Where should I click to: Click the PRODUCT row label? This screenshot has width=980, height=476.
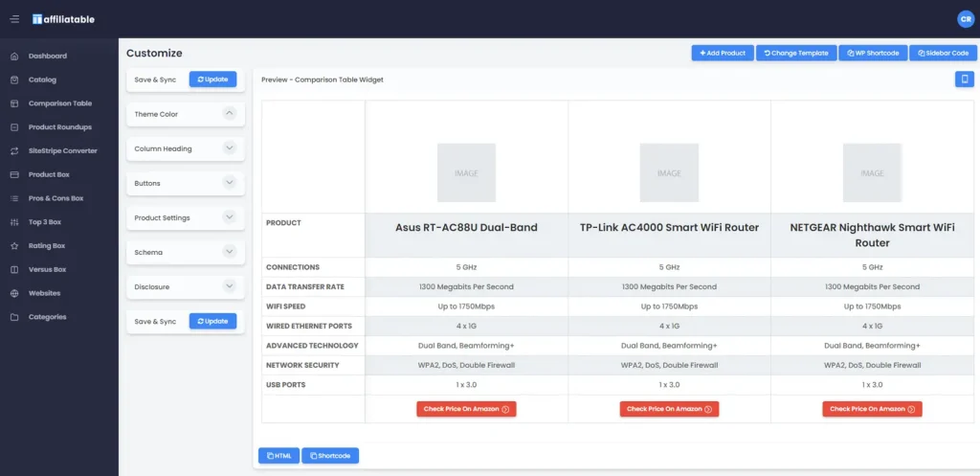tap(283, 222)
